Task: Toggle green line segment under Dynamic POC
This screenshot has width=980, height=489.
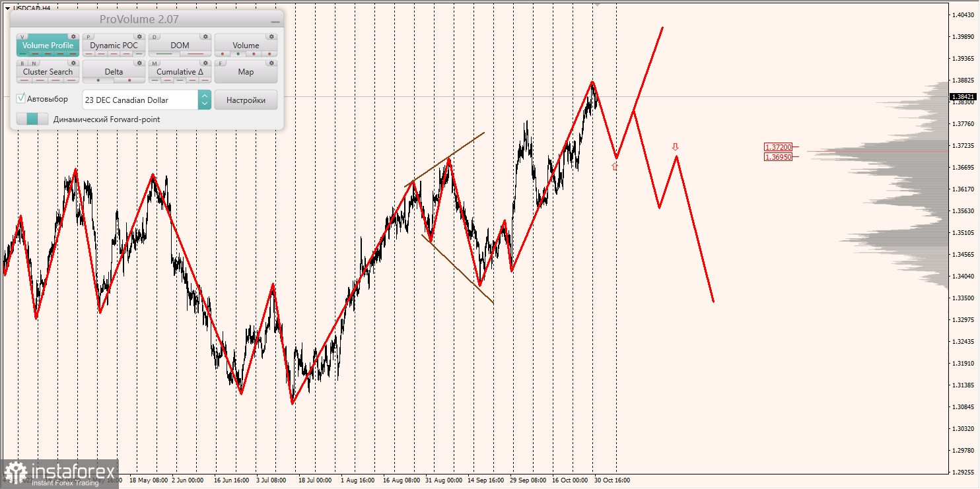Action: 139,53
